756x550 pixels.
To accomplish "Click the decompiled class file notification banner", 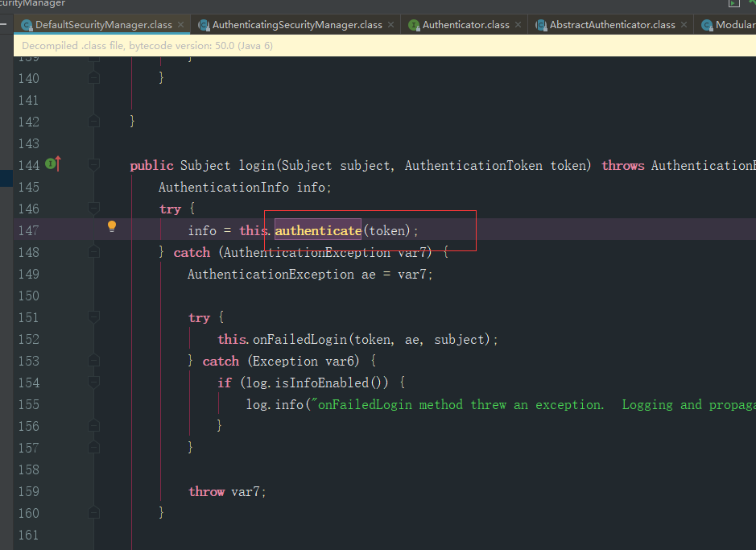I will tap(385, 46).
